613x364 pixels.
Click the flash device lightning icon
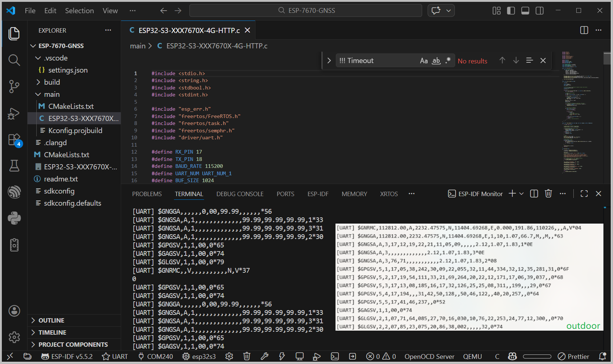click(x=282, y=356)
